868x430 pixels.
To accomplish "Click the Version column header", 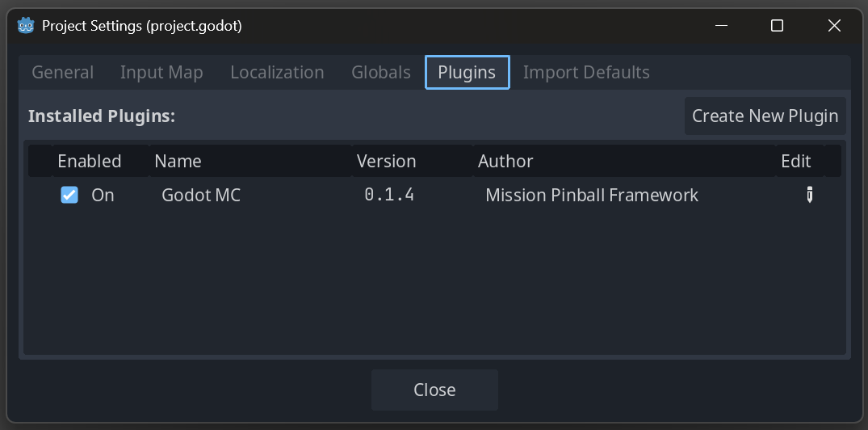I will click(386, 161).
